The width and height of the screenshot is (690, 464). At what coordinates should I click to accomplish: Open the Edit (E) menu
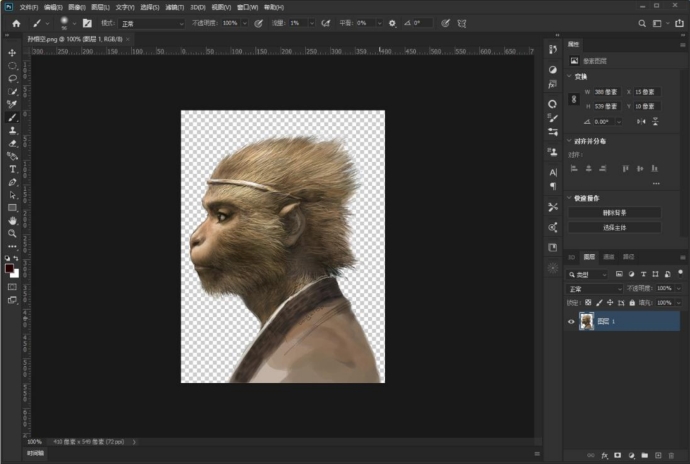53,7
